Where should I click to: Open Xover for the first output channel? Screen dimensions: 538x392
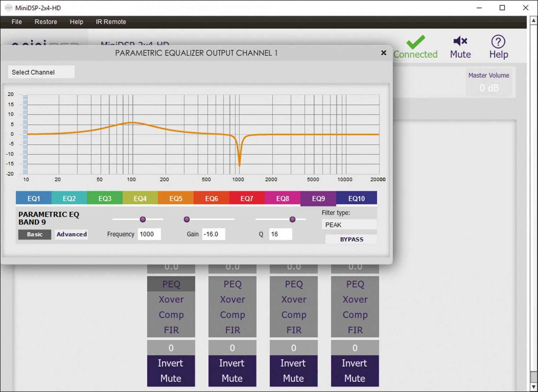click(x=171, y=300)
